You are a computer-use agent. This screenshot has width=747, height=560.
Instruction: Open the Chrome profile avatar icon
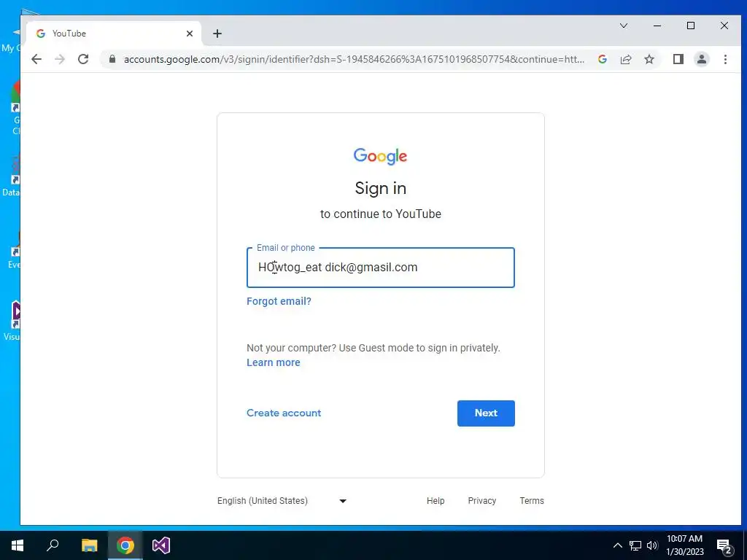pyautogui.click(x=702, y=59)
